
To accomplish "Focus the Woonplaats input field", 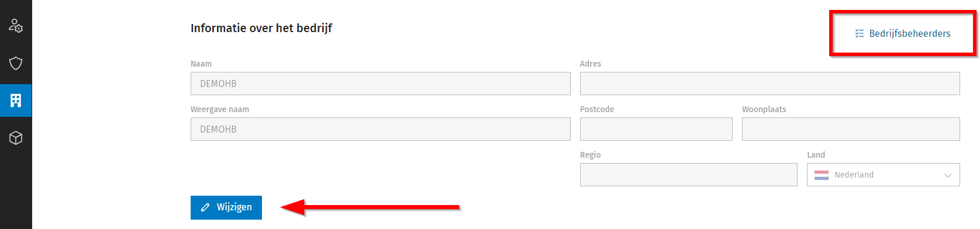I will [x=851, y=129].
